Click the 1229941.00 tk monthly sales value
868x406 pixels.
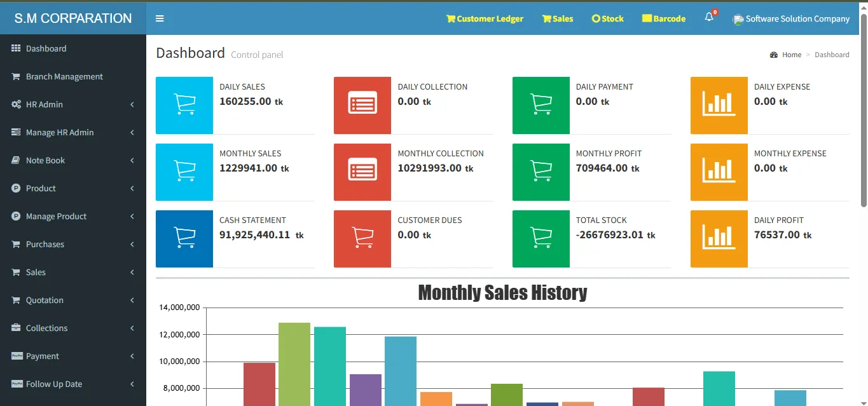coord(254,168)
